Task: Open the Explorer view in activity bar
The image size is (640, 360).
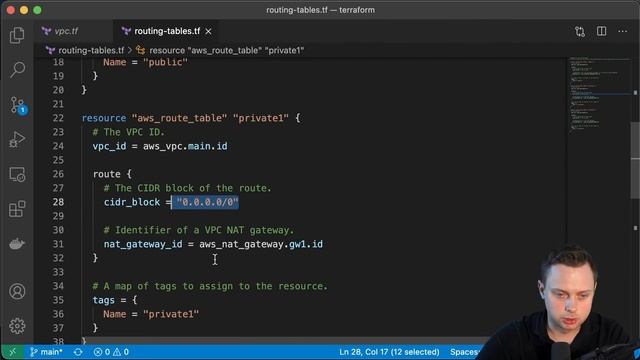Action: [x=17, y=35]
